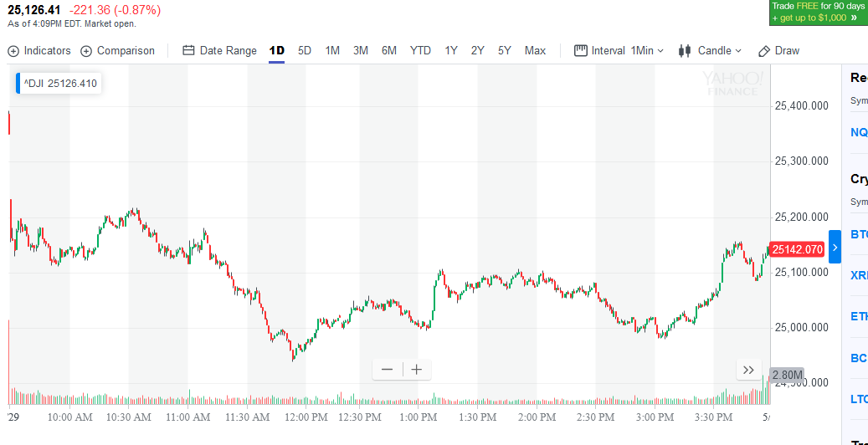Expand the blue side panel arrow
The width and height of the screenshot is (868, 445).
click(x=835, y=247)
